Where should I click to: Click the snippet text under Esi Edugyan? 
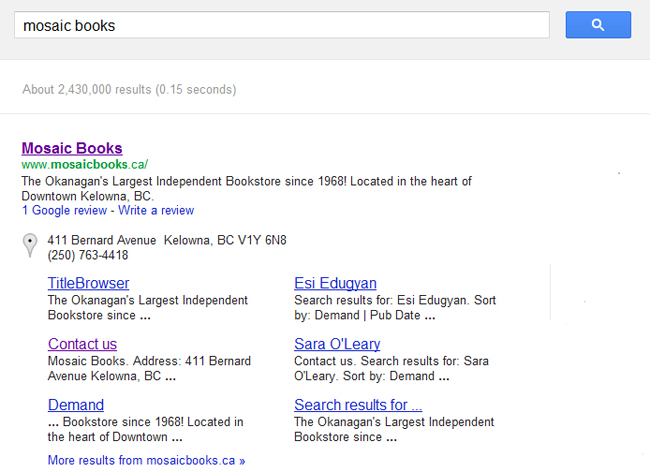click(395, 307)
